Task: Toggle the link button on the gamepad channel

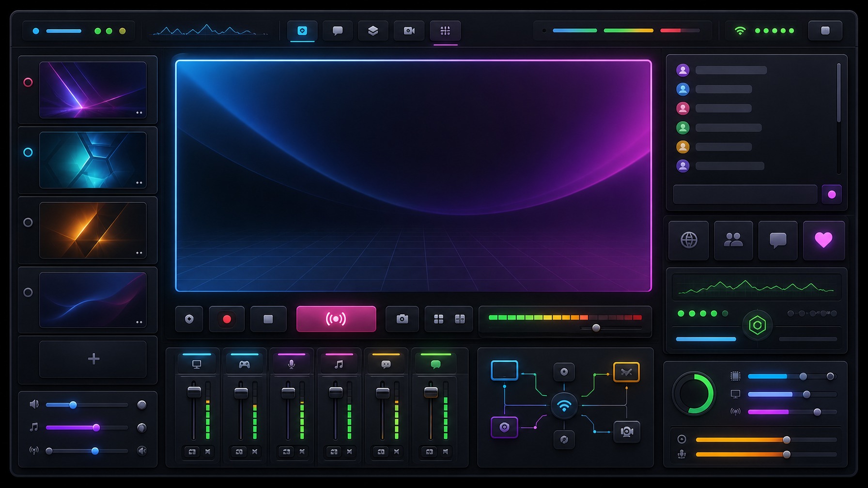Action: coord(239,452)
